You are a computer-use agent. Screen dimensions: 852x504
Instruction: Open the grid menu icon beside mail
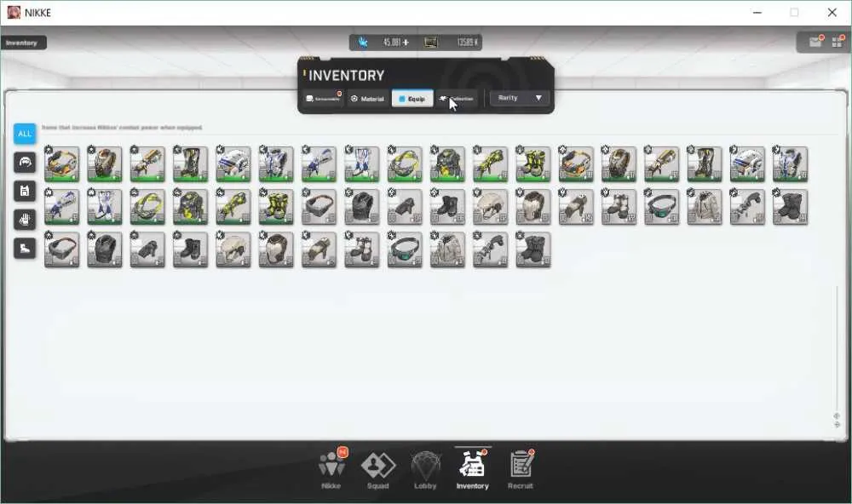tap(838, 42)
